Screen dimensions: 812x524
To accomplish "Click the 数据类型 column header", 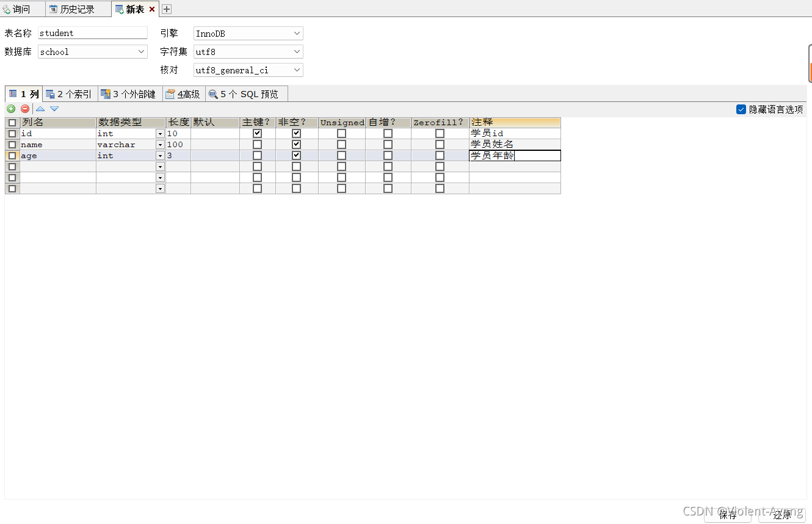I will 131,122.
